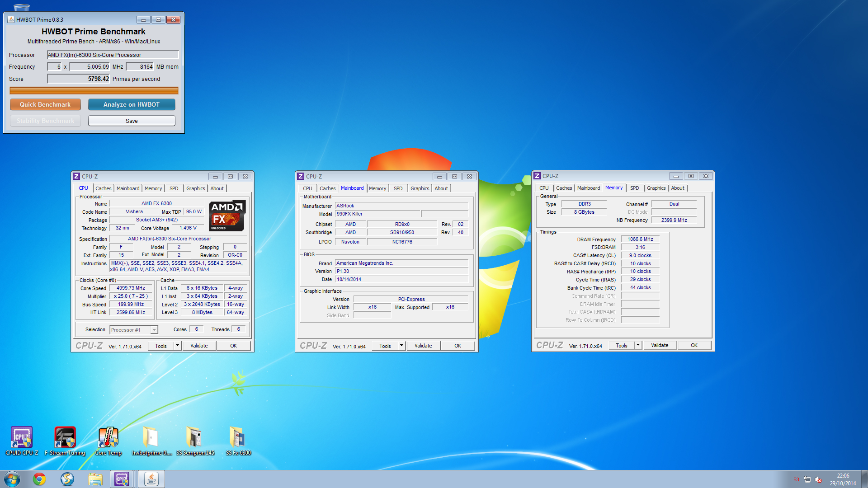
Task: Click the BIOS date 10/14/2014
Action: [x=401, y=279]
